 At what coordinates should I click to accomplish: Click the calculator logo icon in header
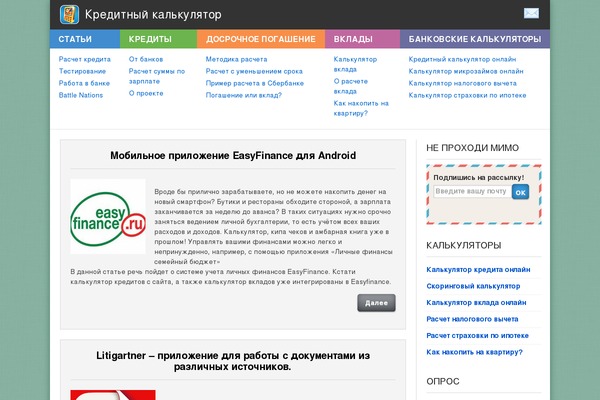point(69,14)
